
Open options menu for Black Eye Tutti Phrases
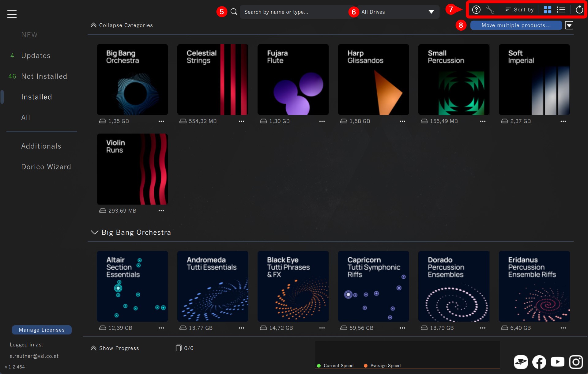322,328
